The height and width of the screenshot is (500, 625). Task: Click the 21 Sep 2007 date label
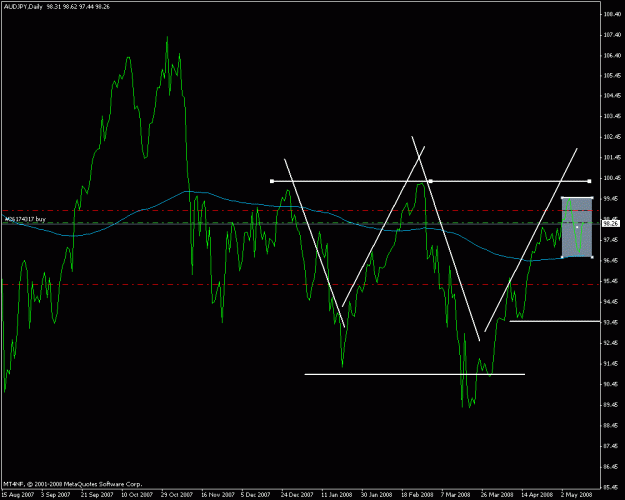pos(97,495)
